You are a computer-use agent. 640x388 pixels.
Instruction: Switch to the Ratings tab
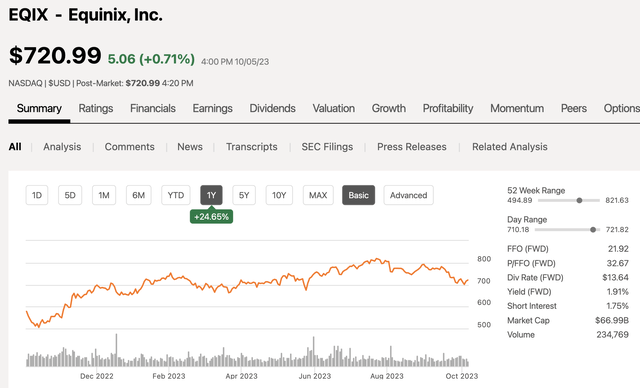pos(96,109)
